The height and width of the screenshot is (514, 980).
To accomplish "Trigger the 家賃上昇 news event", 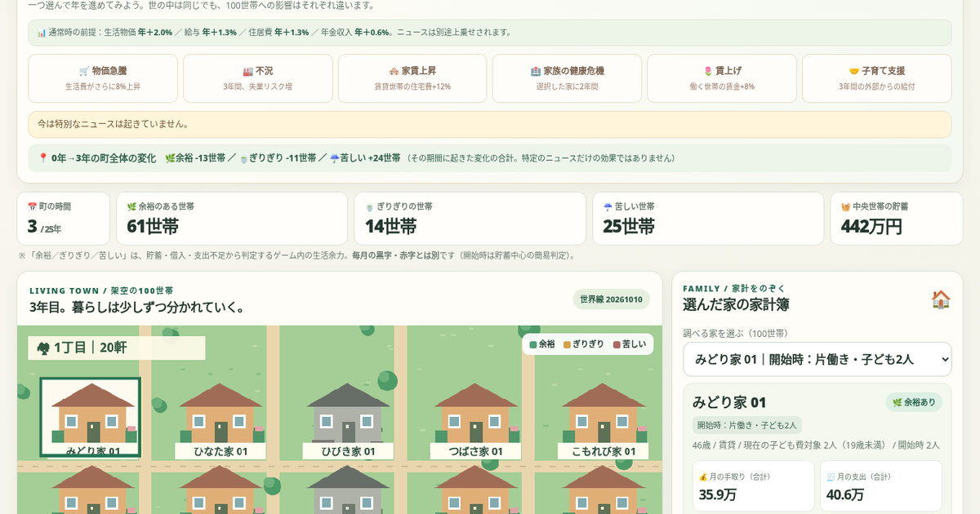I will [412, 78].
